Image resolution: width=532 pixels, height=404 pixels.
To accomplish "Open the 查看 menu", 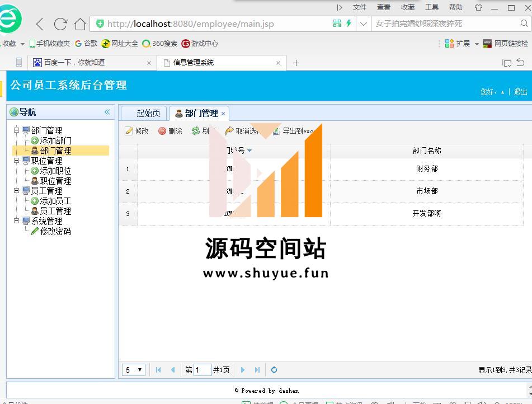I will 383,7.
